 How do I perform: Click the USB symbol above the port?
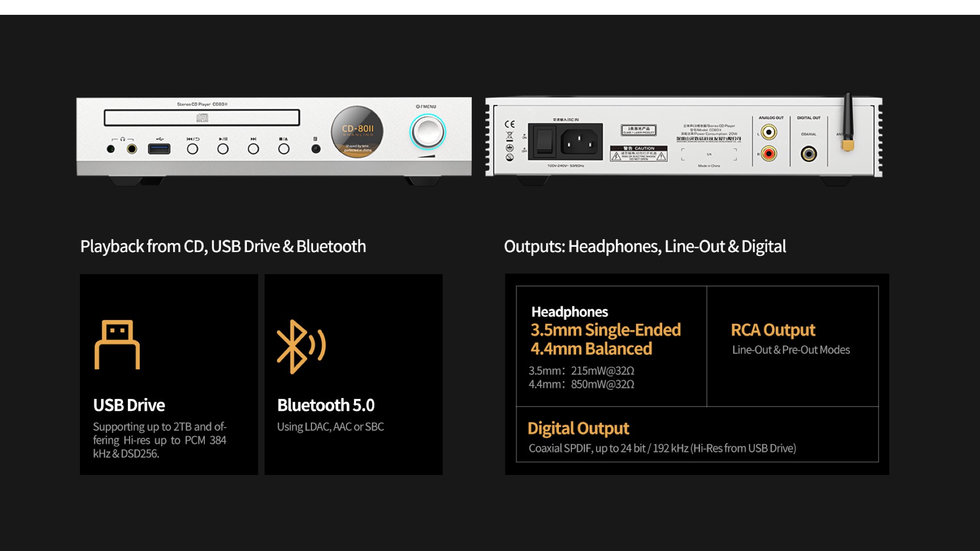tap(160, 139)
